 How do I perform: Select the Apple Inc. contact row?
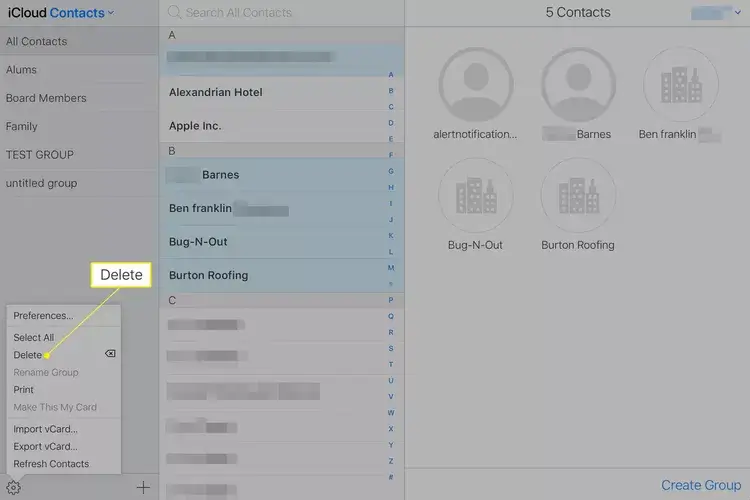tap(282, 126)
